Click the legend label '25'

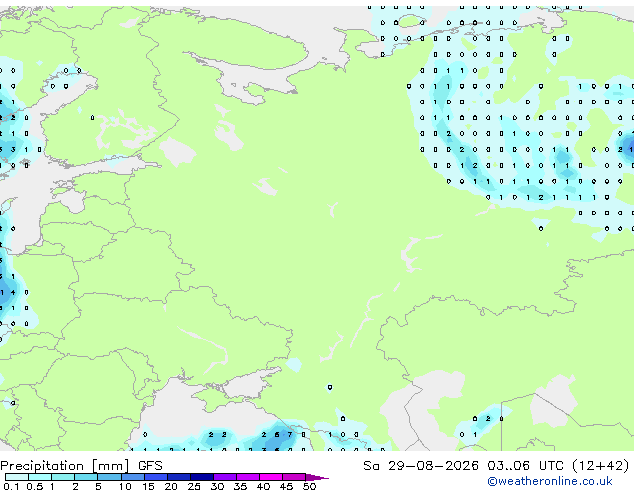click(x=194, y=486)
